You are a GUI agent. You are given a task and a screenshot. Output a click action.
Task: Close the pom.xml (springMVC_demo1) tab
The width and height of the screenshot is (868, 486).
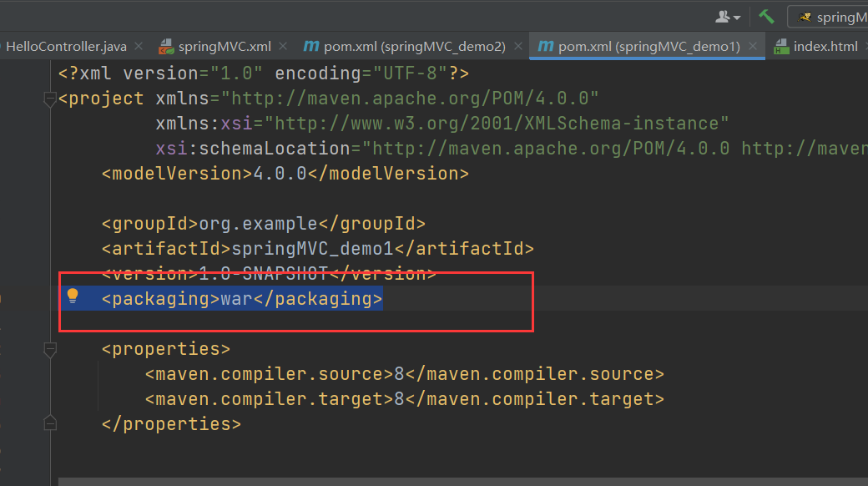[753, 46]
